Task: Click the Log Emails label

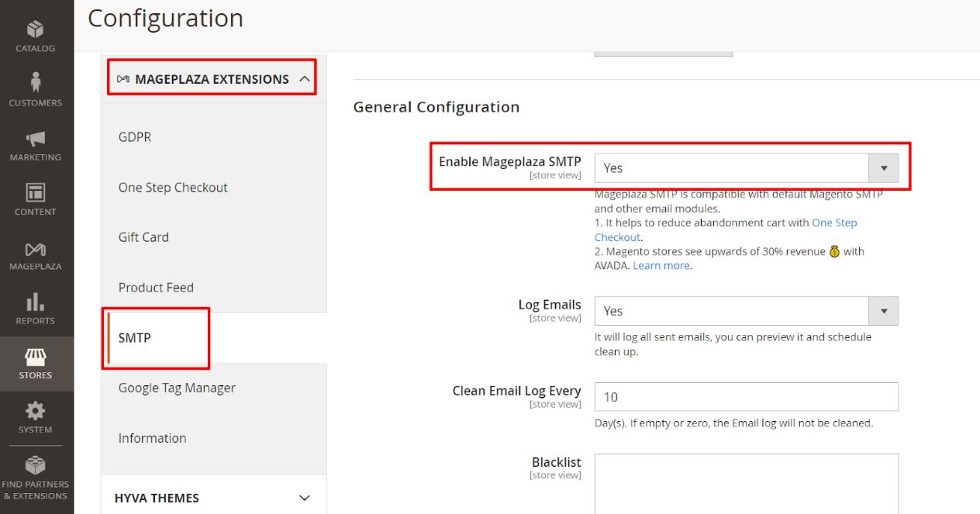Action: tap(550, 305)
